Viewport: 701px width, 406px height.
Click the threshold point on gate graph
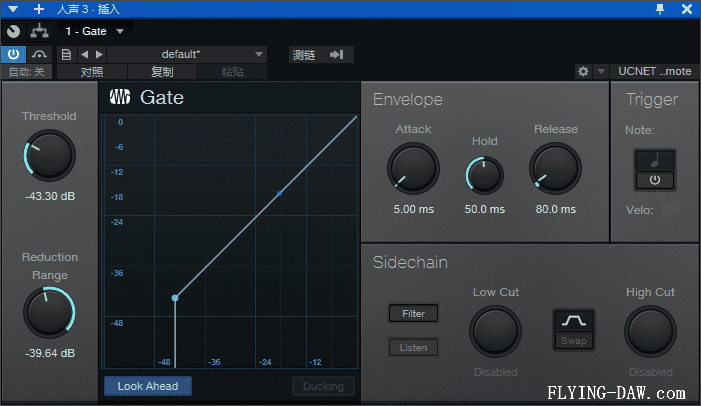pos(175,298)
